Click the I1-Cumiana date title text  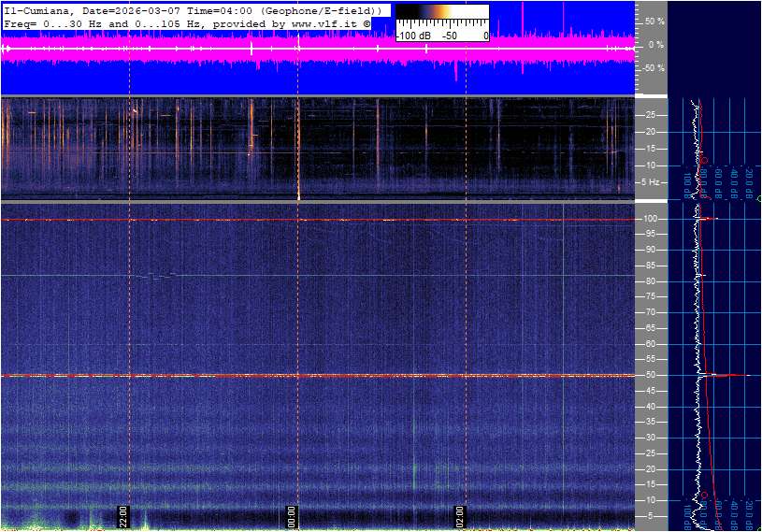coord(93,9)
